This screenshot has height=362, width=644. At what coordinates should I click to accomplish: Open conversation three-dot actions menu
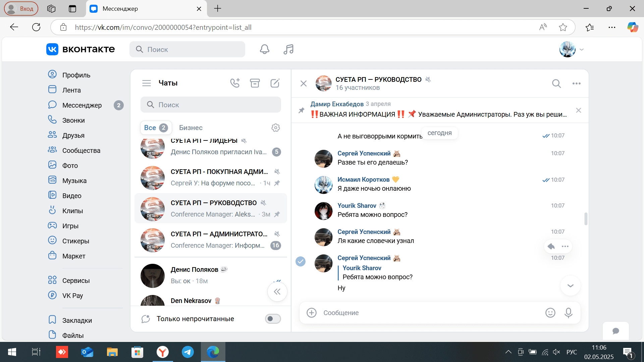pyautogui.click(x=577, y=83)
